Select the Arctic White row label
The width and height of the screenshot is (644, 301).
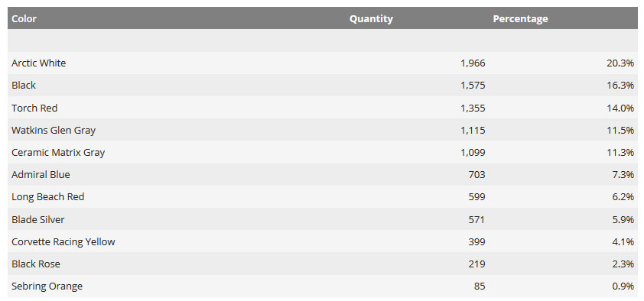click(38, 63)
